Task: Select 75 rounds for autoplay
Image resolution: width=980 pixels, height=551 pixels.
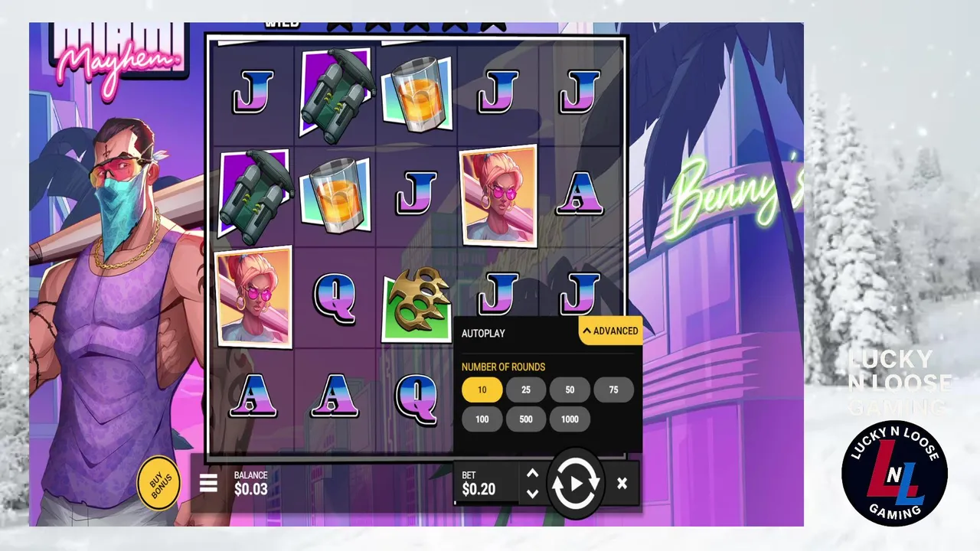Action: 613,390
